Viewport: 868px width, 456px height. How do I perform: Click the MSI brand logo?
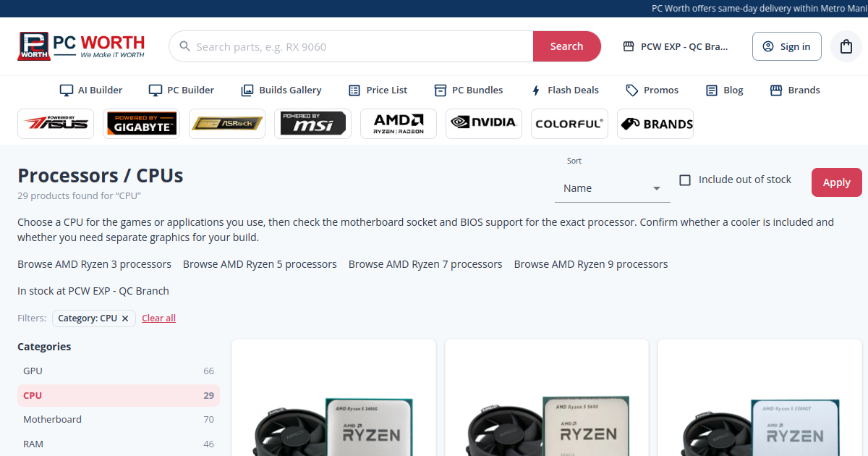pyautogui.click(x=312, y=124)
